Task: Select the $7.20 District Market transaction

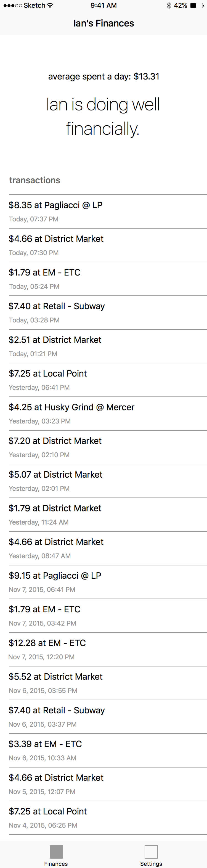Action: pyautogui.click(x=108, y=448)
